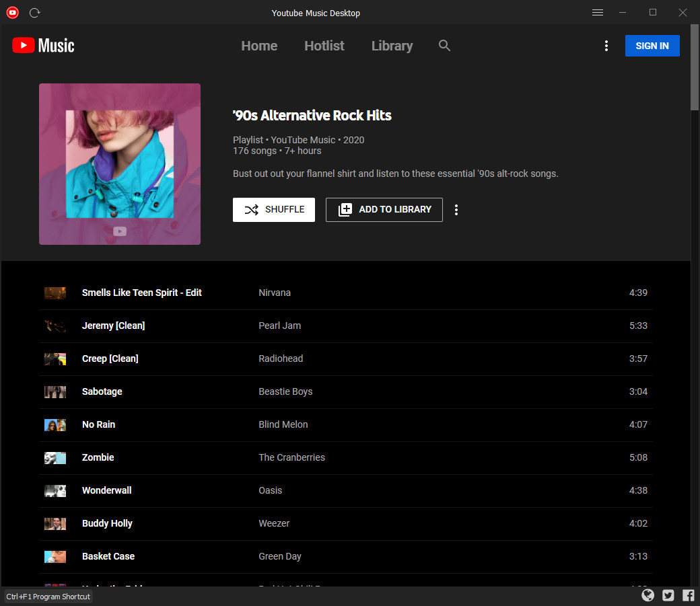700x606 pixels.
Task: Select the song title Jeremy [Clean]
Action: [113, 326]
